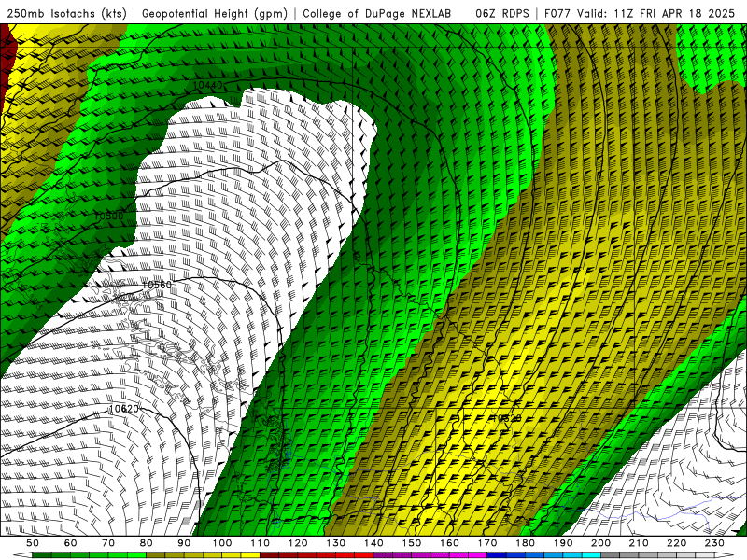This screenshot has width=747, height=560.
Task: Click the 10440 height contour label
Action: tap(207, 85)
